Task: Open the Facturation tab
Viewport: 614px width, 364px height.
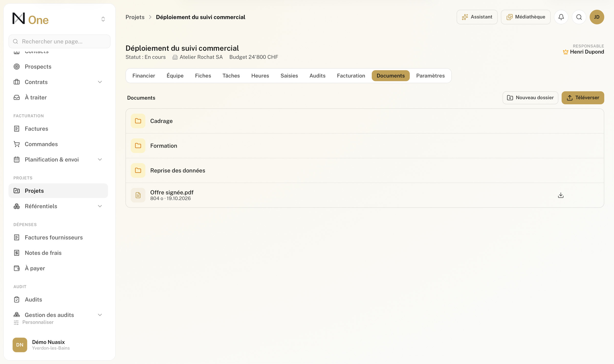Action: tap(351, 76)
